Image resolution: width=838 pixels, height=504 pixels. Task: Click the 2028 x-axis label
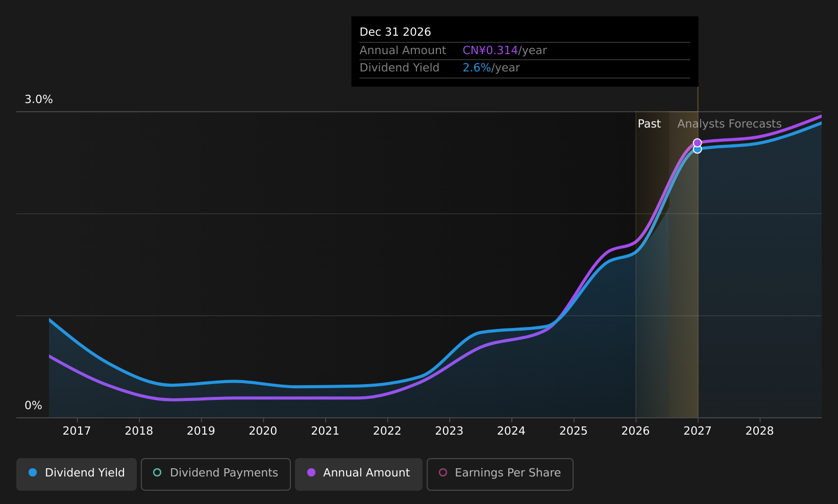[760, 431]
